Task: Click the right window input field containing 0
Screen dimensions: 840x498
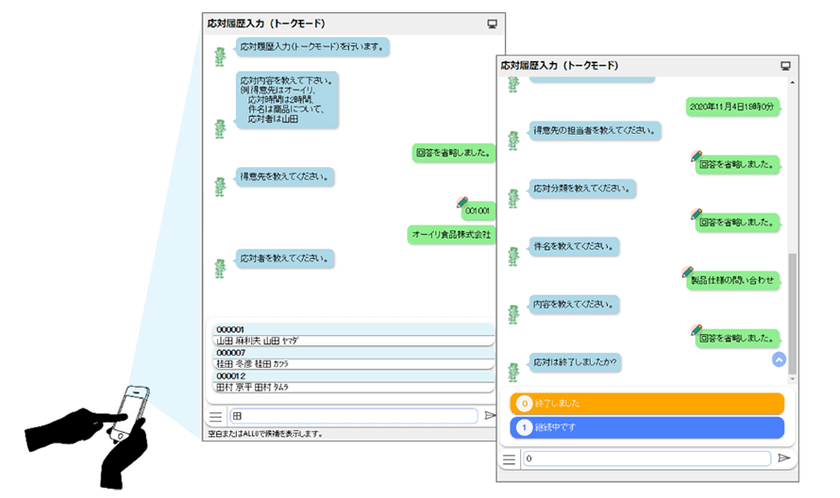Action: click(647, 458)
